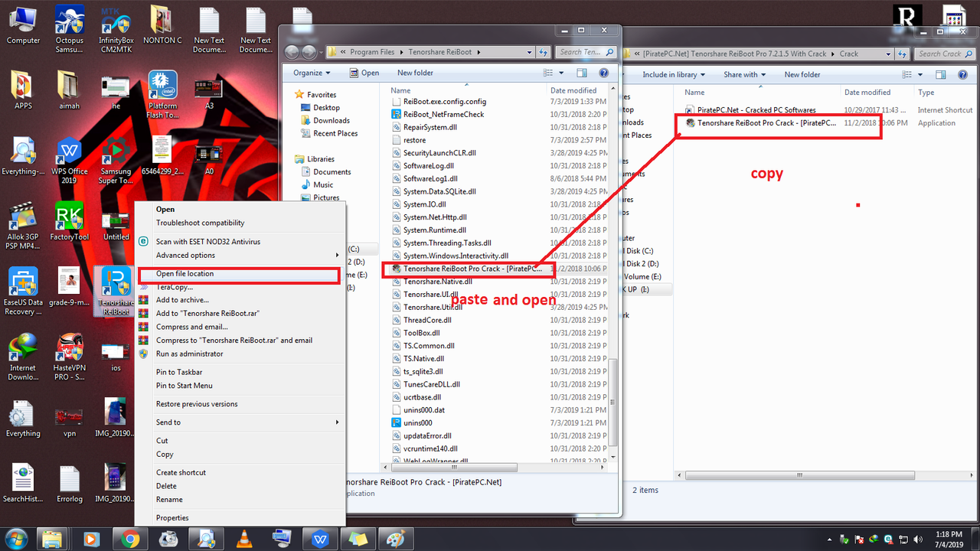Choose Create shortcut in context menu

click(240, 473)
